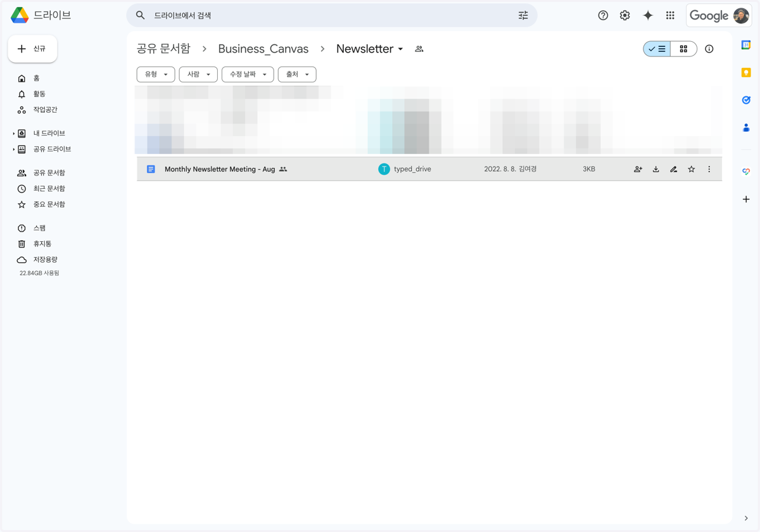Go to 홈 in sidebar
Screen dimensions: 760x532
point(36,78)
